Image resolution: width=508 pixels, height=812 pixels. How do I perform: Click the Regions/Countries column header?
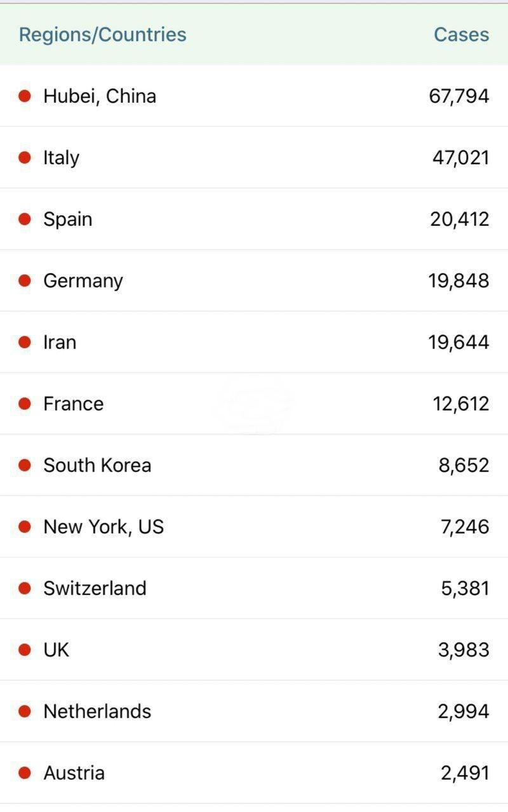pos(102,34)
